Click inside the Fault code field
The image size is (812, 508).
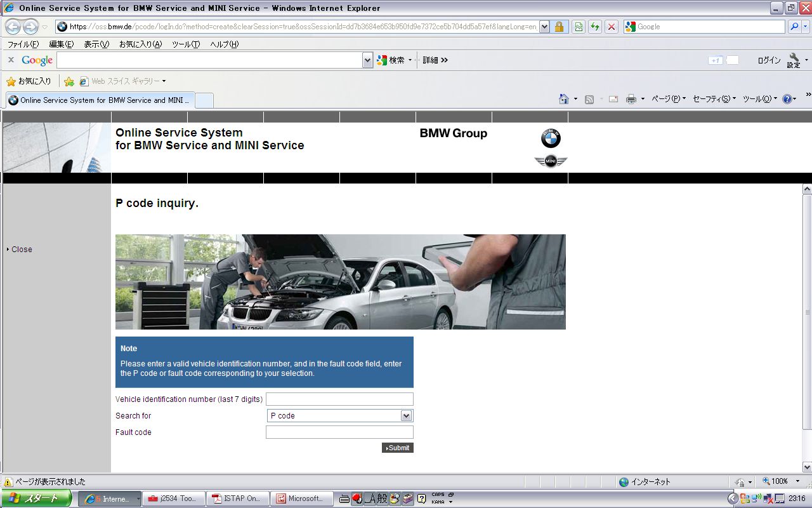339,432
